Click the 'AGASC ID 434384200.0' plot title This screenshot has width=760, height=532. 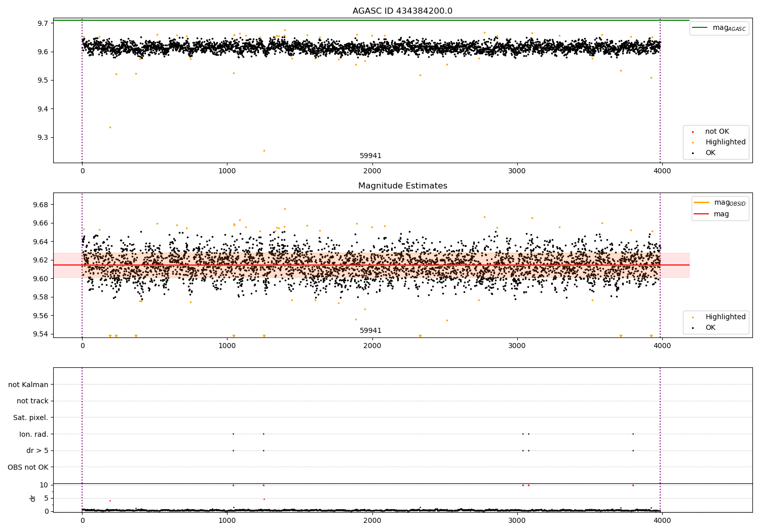tap(402, 11)
